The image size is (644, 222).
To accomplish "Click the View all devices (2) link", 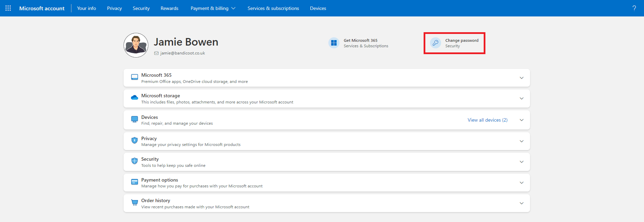I will coord(487,120).
